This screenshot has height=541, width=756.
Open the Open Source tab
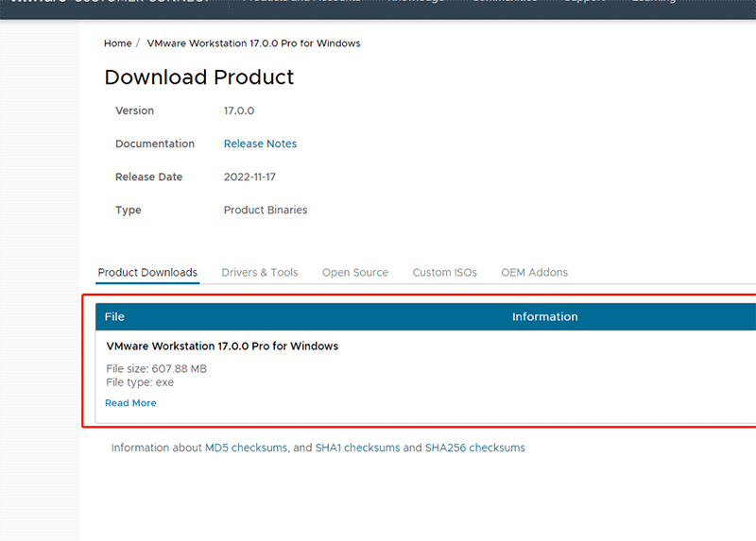click(355, 273)
